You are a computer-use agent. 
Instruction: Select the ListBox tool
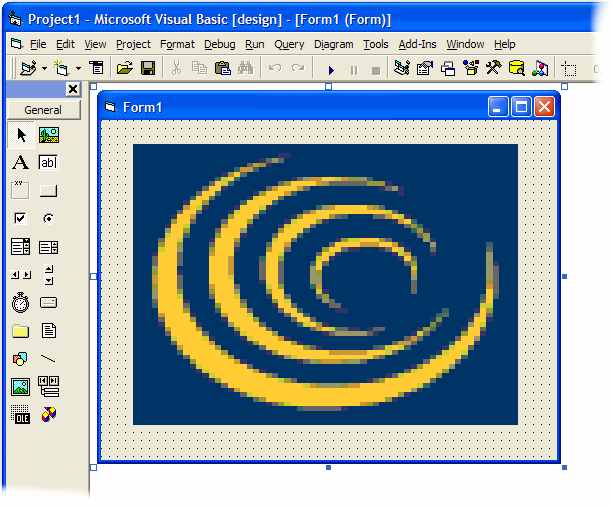[48, 247]
